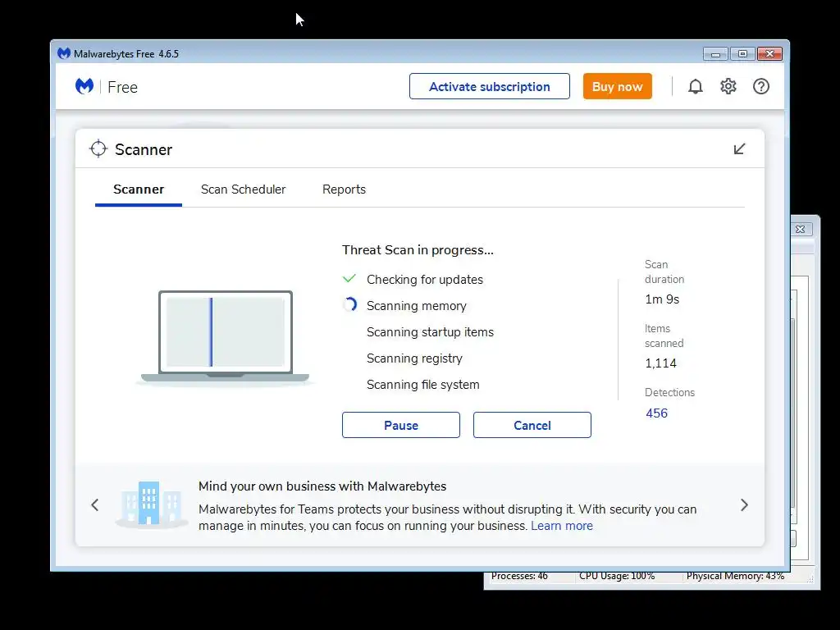Show the next promotional message

(x=744, y=504)
